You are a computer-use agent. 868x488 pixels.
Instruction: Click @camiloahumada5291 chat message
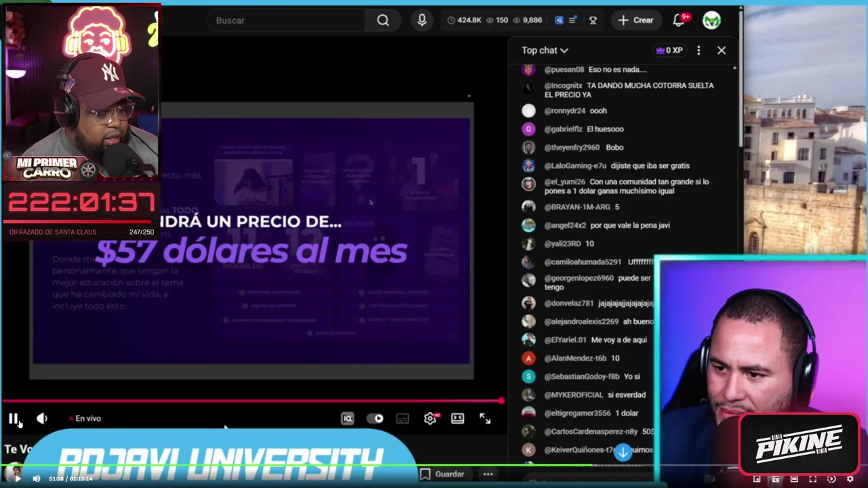(x=598, y=262)
